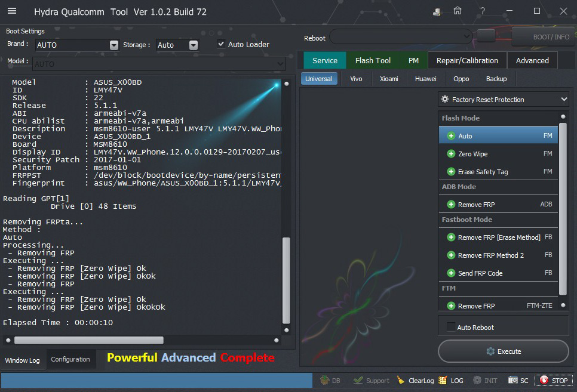Select Send FRP Code option
Screen dimensions: 577x392
pyautogui.click(x=498, y=273)
